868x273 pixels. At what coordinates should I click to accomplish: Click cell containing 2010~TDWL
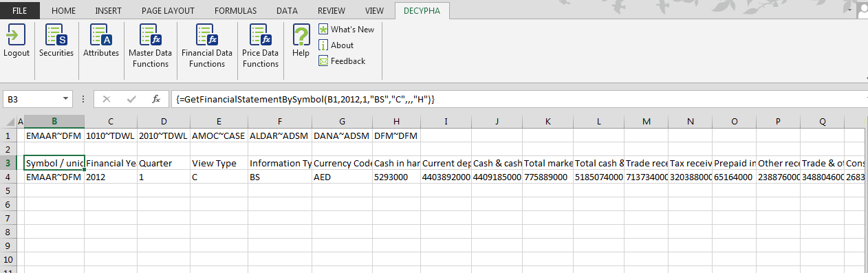pos(163,136)
